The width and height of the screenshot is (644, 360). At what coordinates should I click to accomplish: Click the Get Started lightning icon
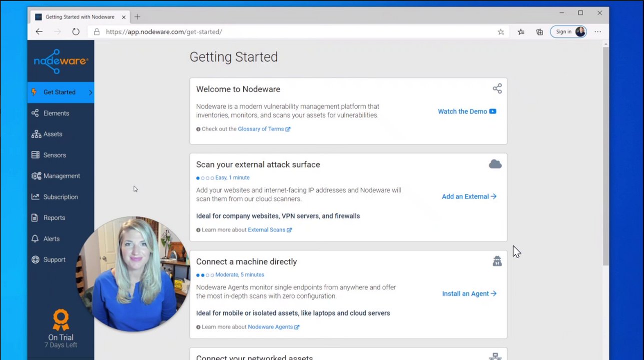pos(34,92)
